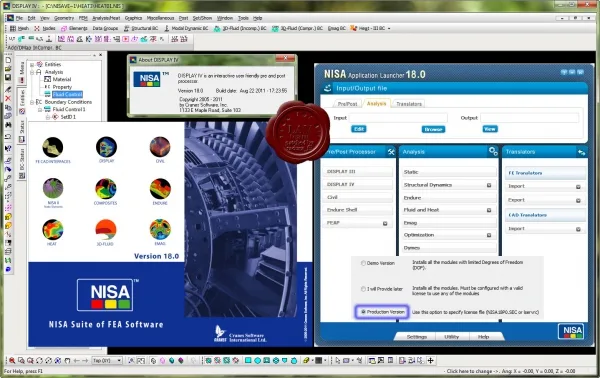Expand the Export entry under FE Translators
The height and width of the screenshot is (378, 600).
(578, 200)
